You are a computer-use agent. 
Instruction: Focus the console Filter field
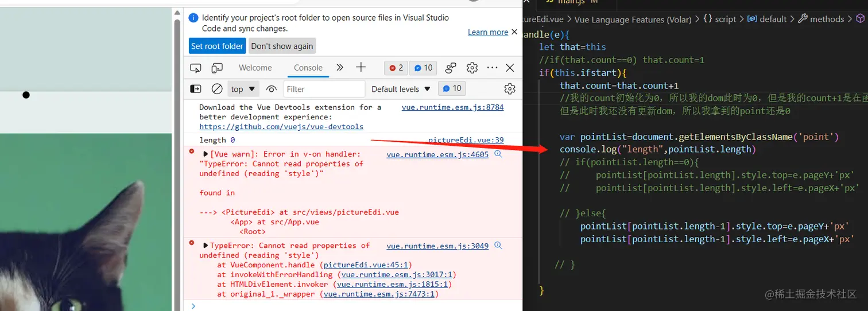click(324, 89)
